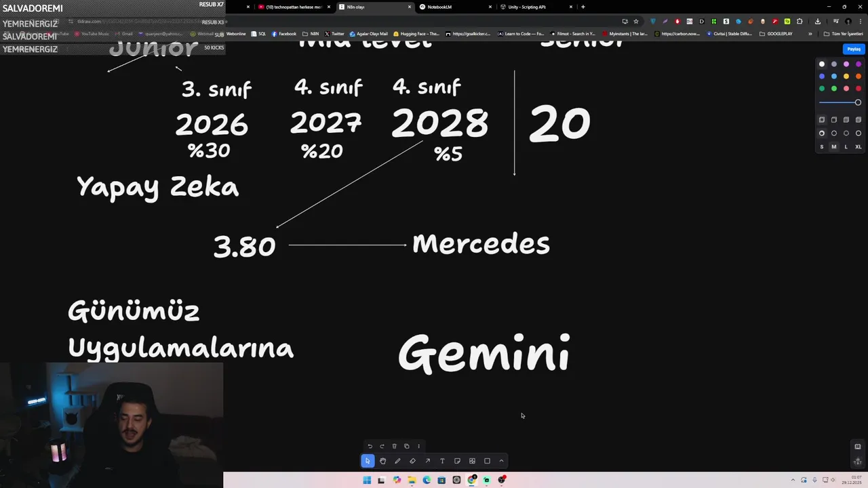Pick the blue color swatch
The height and width of the screenshot is (488, 868).
[822, 77]
